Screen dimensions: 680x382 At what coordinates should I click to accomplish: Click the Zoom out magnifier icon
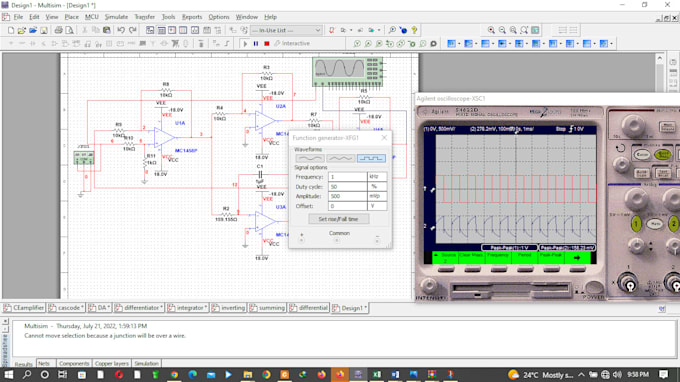[502, 30]
